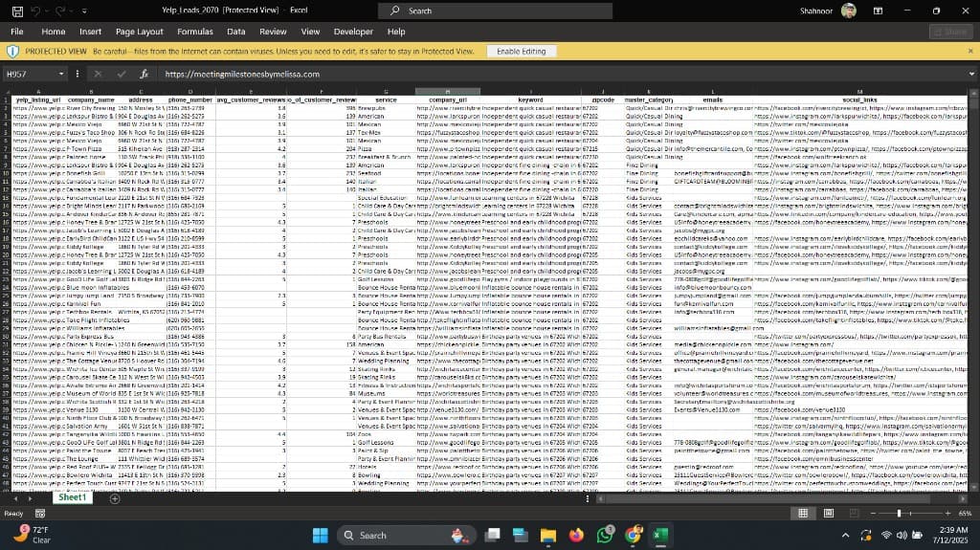Close the Protected View message bar
The height and width of the screenshot is (550, 980).
click(970, 52)
